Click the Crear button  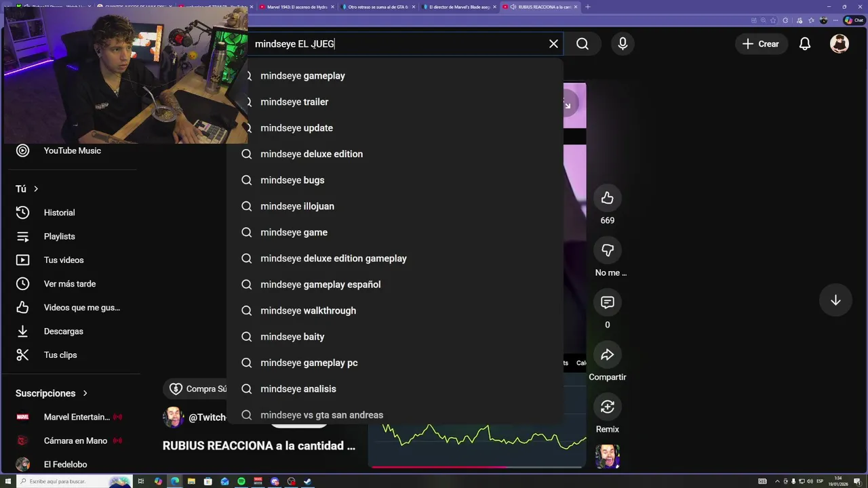coord(760,43)
